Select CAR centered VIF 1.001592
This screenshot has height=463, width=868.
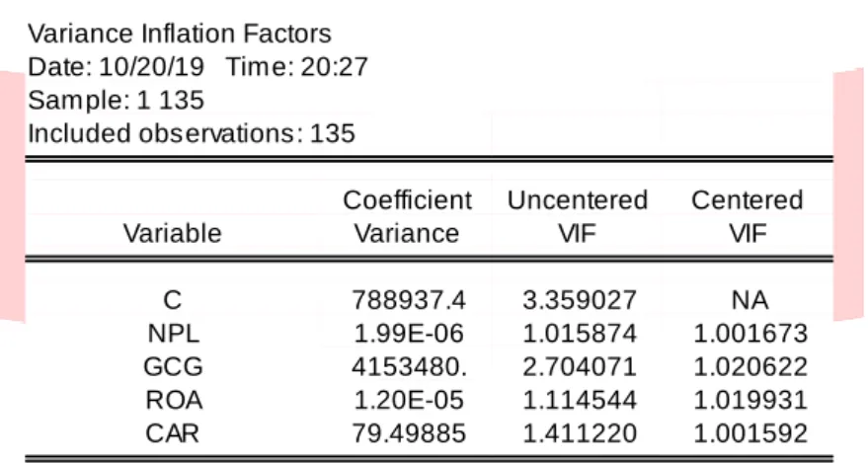pos(750,433)
